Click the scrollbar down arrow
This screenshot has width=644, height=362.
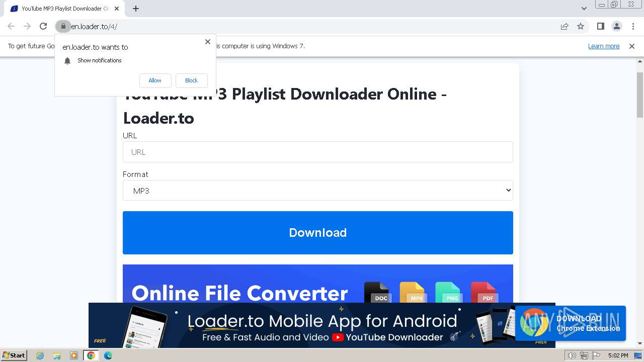click(640, 344)
